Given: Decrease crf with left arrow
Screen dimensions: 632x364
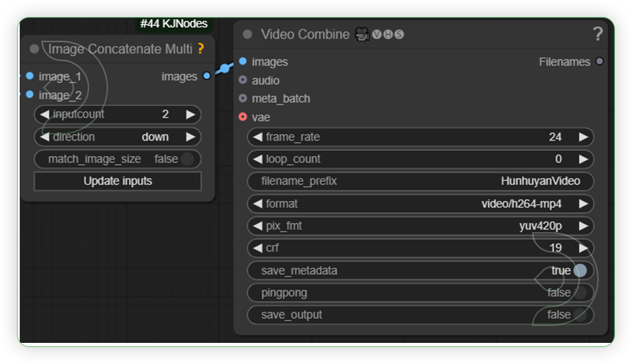Looking at the screenshot, I should (257, 248).
